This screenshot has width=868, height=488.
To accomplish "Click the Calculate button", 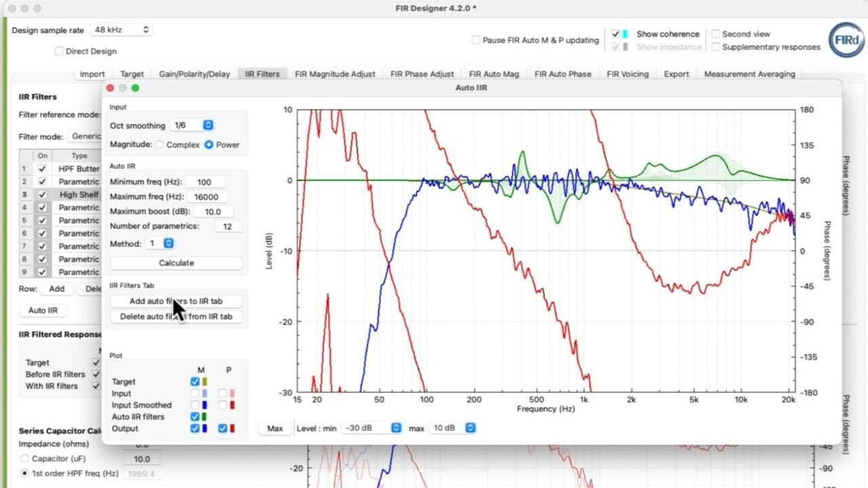I will click(x=176, y=263).
